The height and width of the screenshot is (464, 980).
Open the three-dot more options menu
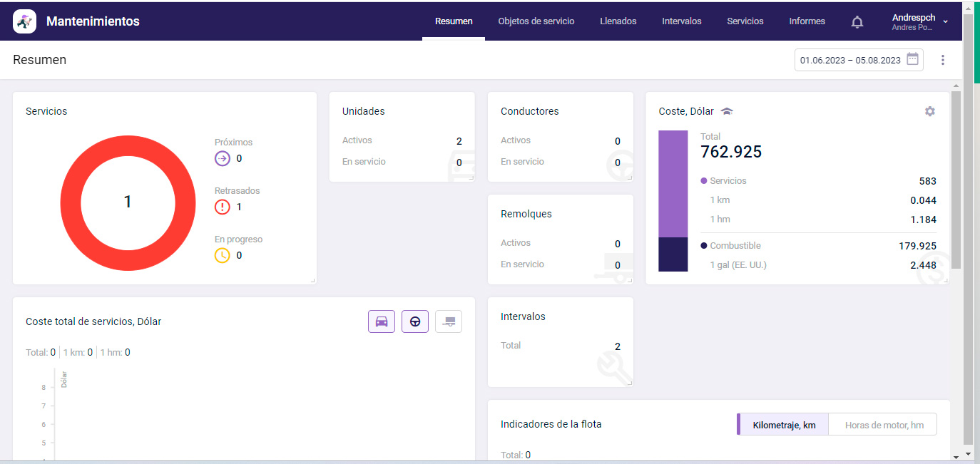pyautogui.click(x=943, y=60)
